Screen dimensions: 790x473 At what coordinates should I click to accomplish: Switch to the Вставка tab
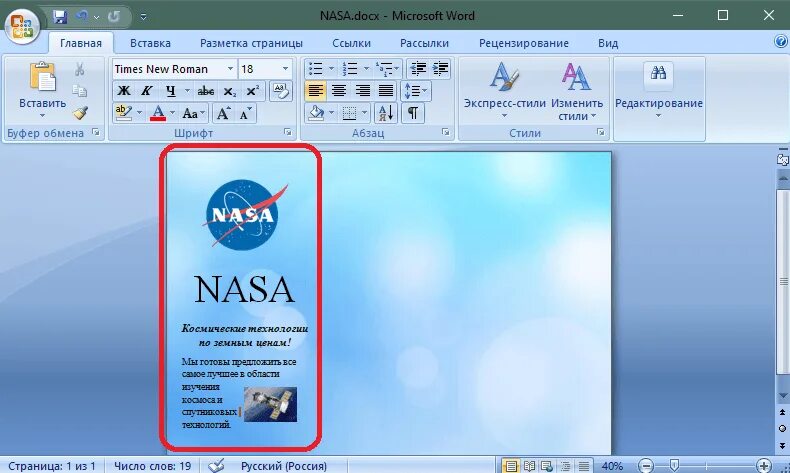150,43
